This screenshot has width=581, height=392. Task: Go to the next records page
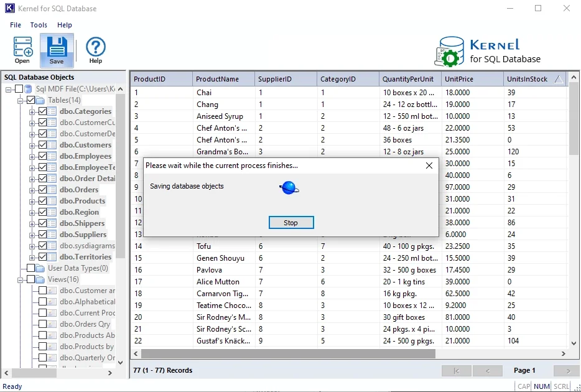click(567, 370)
